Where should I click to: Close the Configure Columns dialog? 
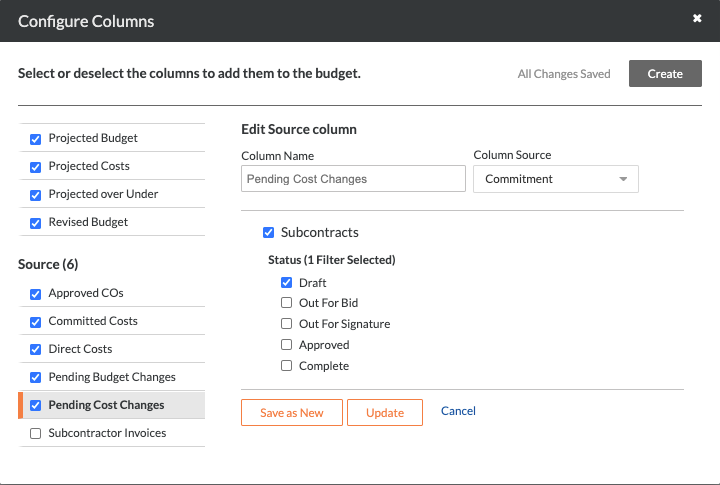[697, 18]
